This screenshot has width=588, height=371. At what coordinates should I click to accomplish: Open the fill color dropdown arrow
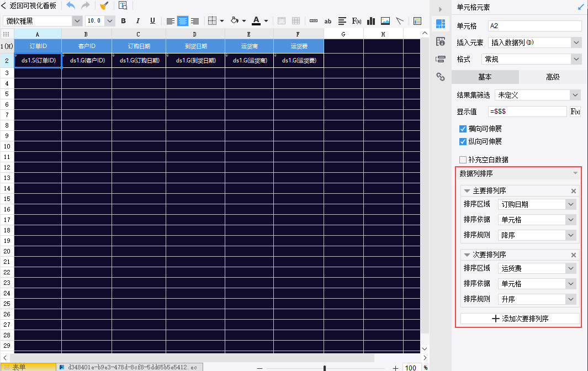[244, 21]
